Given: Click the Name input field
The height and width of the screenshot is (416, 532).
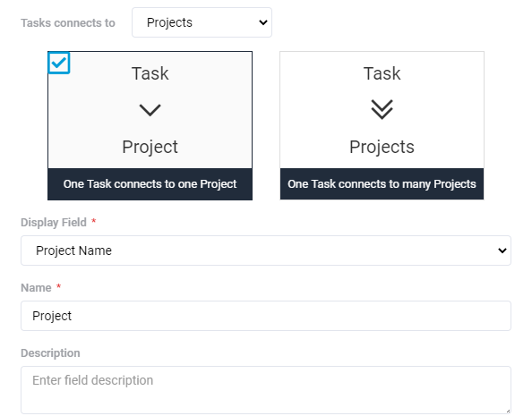Looking at the screenshot, I should coord(266,316).
